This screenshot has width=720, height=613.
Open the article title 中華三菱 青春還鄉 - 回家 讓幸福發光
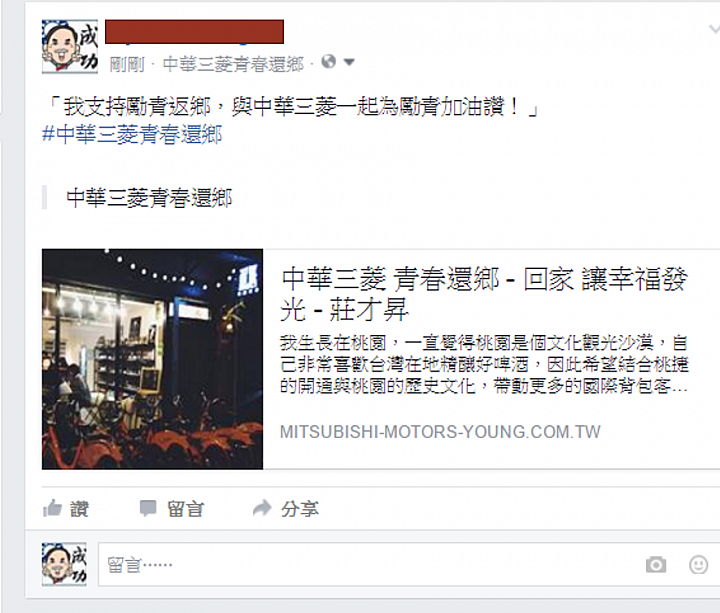pos(484,294)
